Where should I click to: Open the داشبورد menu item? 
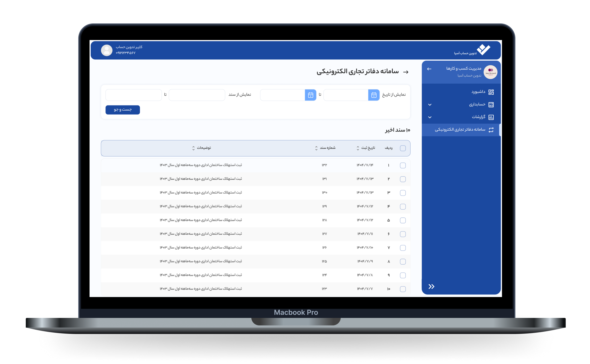478,92
